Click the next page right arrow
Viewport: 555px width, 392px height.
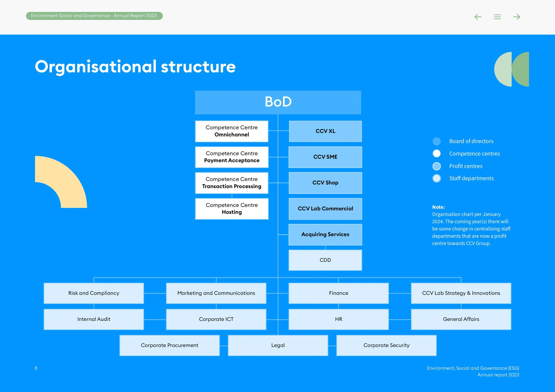[x=517, y=17]
